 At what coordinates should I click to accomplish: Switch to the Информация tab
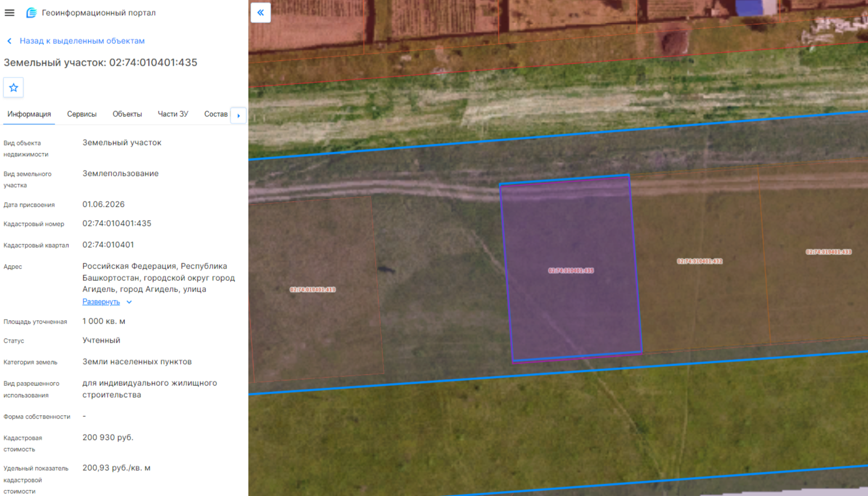[29, 114]
